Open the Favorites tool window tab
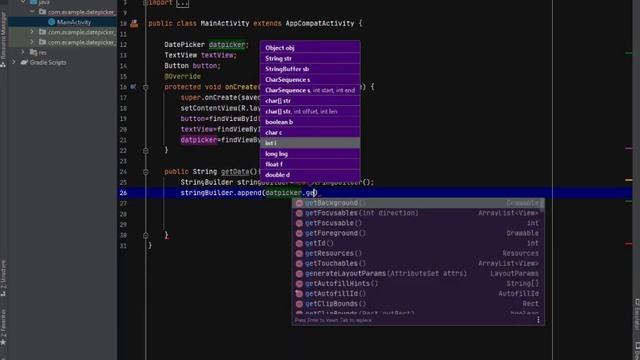The height and width of the screenshot is (360, 640). 3,327
